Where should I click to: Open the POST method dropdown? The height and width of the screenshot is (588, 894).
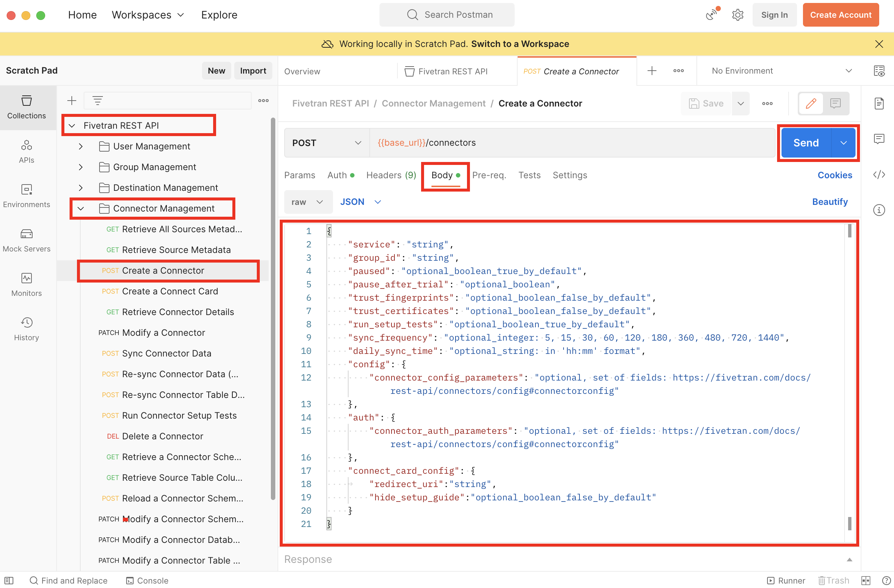click(x=327, y=143)
